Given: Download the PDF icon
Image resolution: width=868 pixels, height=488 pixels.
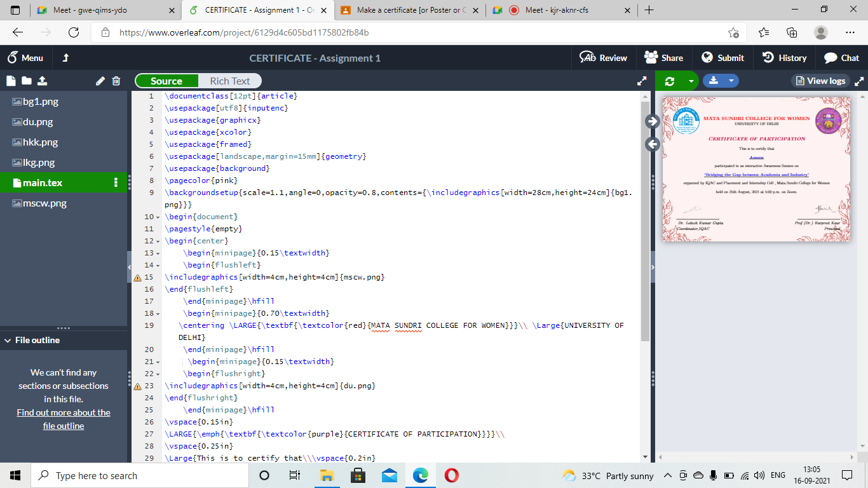Looking at the screenshot, I should click(x=714, y=81).
